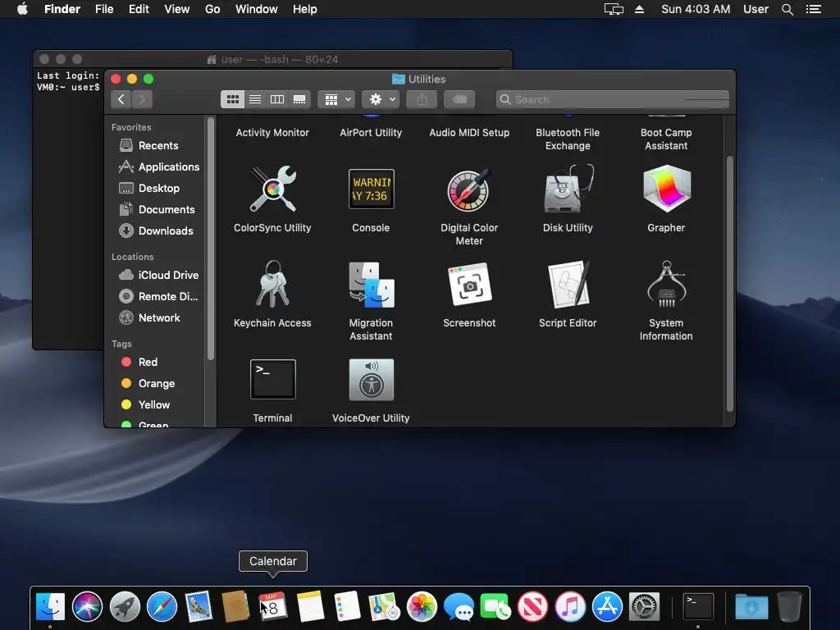Go back in Finder window
840x630 pixels.
pos(121,99)
